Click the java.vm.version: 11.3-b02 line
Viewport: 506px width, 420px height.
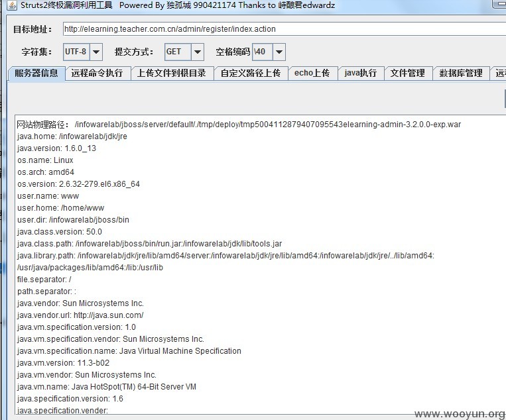point(63,363)
